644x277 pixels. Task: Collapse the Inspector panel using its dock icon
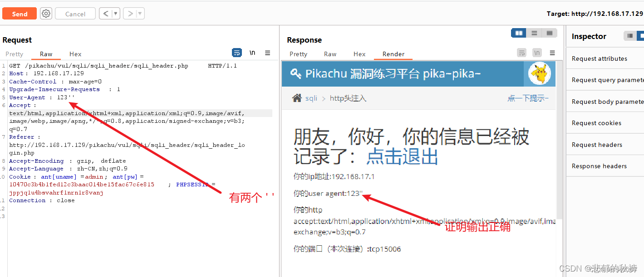[630, 36]
